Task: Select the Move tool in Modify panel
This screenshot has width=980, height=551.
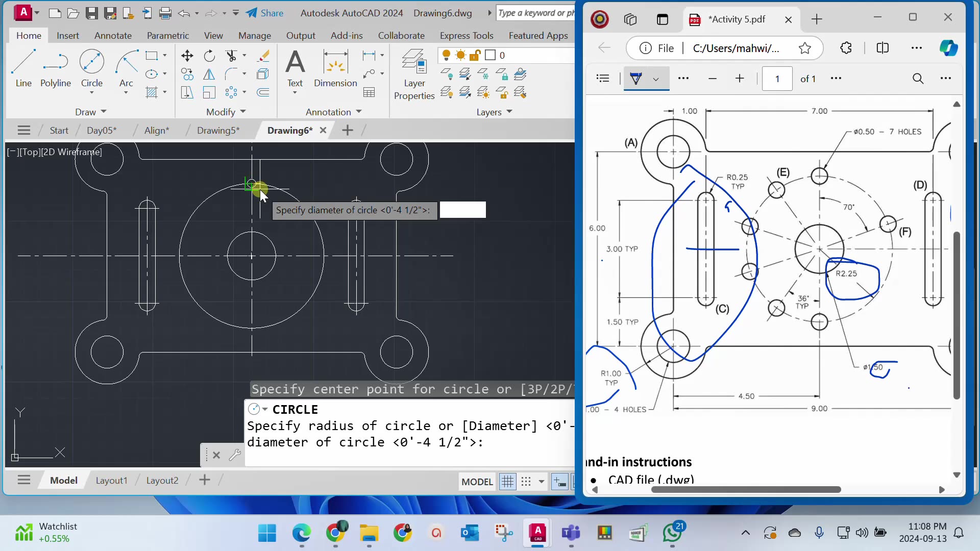Action: coord(187,56)
